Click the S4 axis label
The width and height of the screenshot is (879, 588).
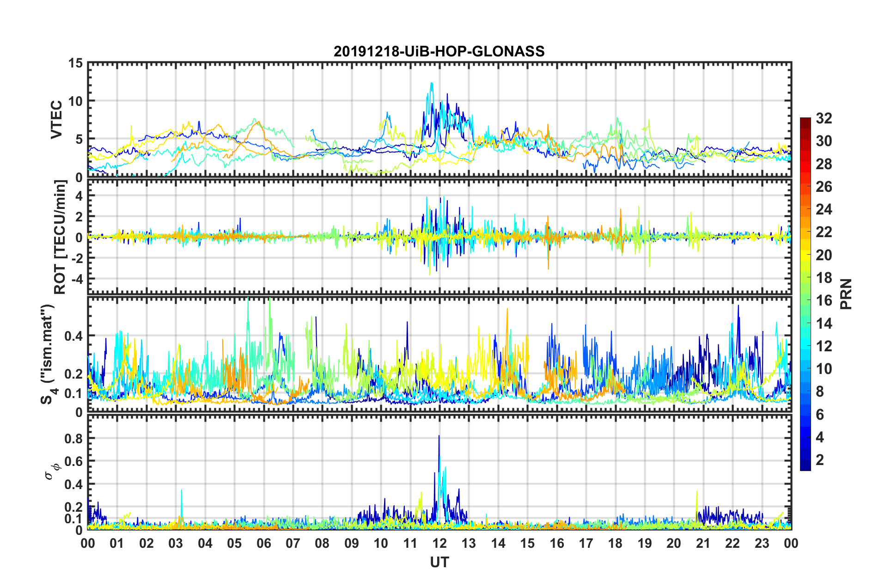[48, 354]
